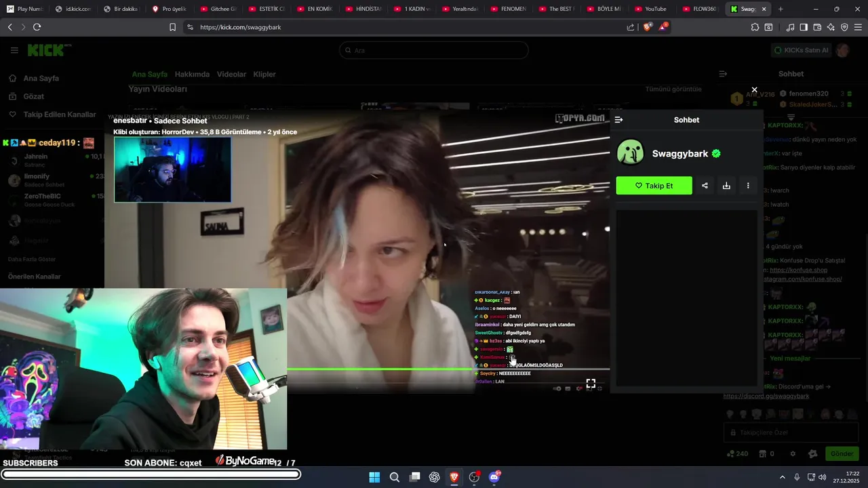Screen dimensions: 868x488
Task: Click the Kick logo
Action: 49,50
